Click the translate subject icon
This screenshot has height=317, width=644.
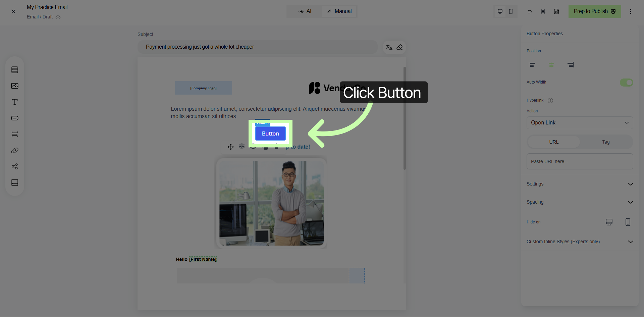[389, 47]
